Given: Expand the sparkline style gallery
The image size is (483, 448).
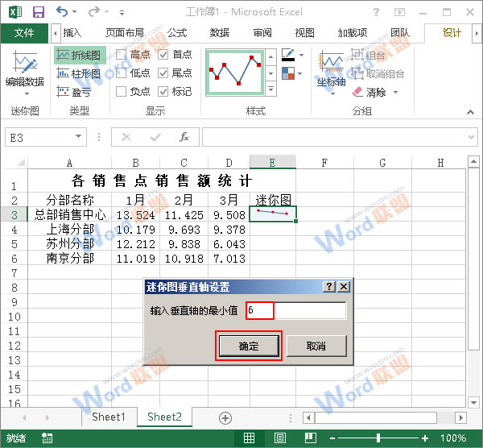Looking at the screenshot, I should click(270, 89).
